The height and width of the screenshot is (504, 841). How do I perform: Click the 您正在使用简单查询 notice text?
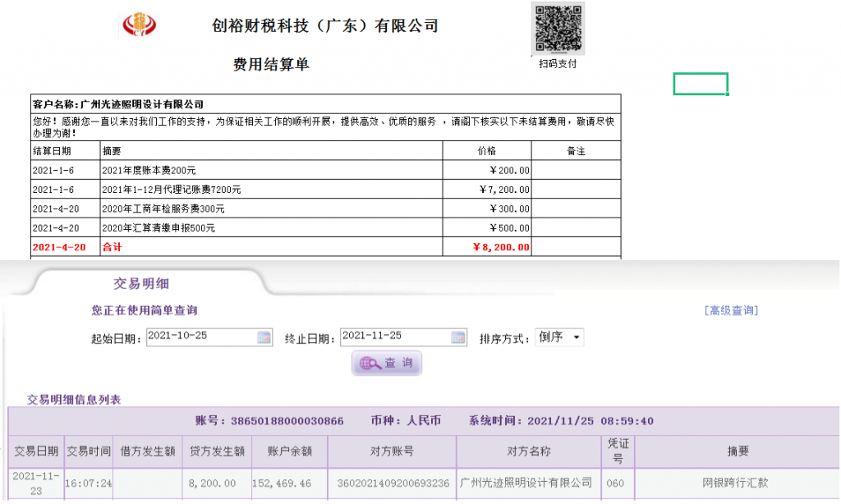[x=145, y=310]
